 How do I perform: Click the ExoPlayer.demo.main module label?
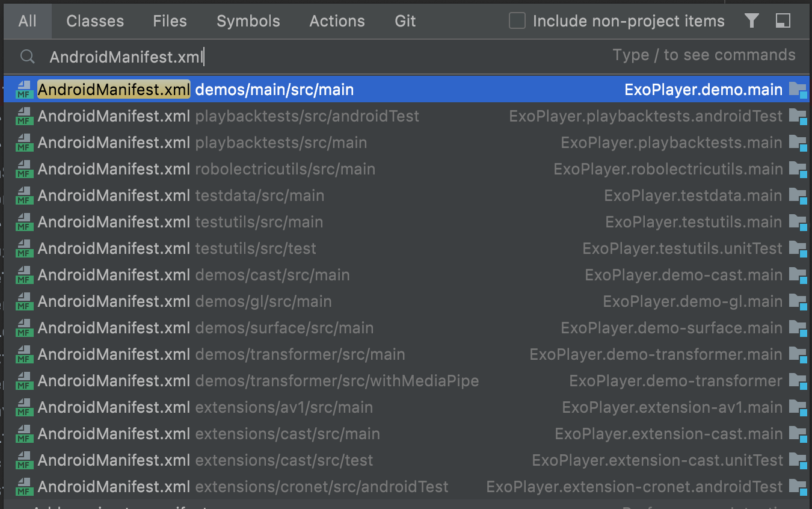click(704, 90)
